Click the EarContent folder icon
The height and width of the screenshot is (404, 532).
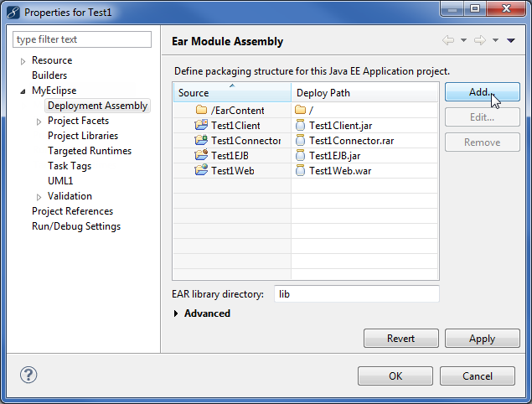[201, 111]
